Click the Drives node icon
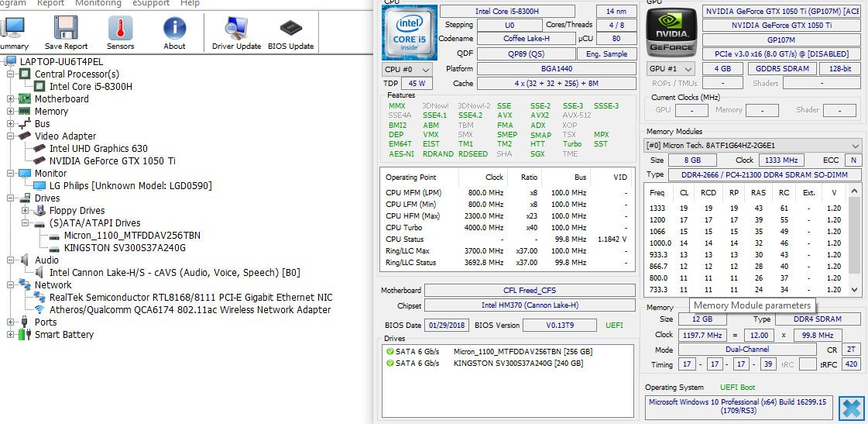The image size is (868, 424). 25,198
